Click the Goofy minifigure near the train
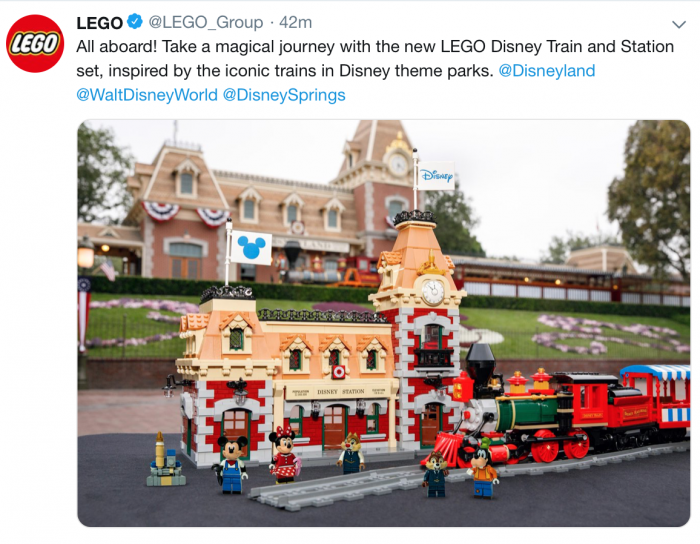Image resolution: width=700 pixels, height=544 pixels. 483,469
